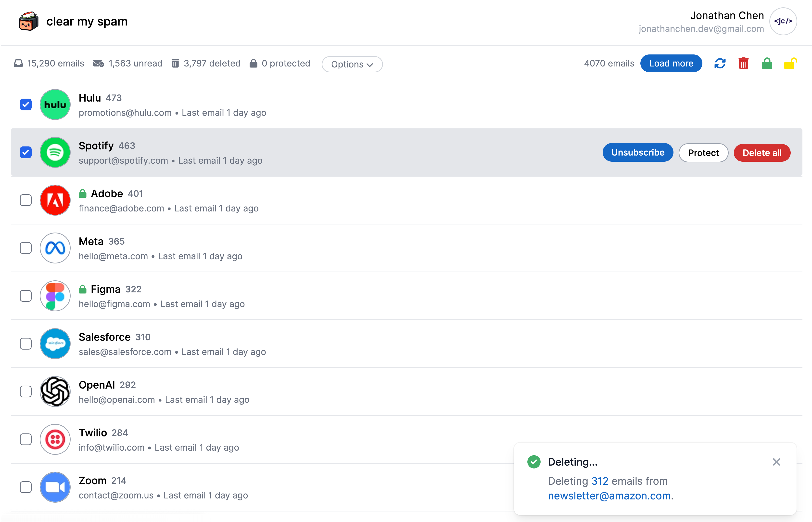Uncheck the Hulu sender checkbox
Viewport: 812px width, 522px height.
click(x=25, y=104)
